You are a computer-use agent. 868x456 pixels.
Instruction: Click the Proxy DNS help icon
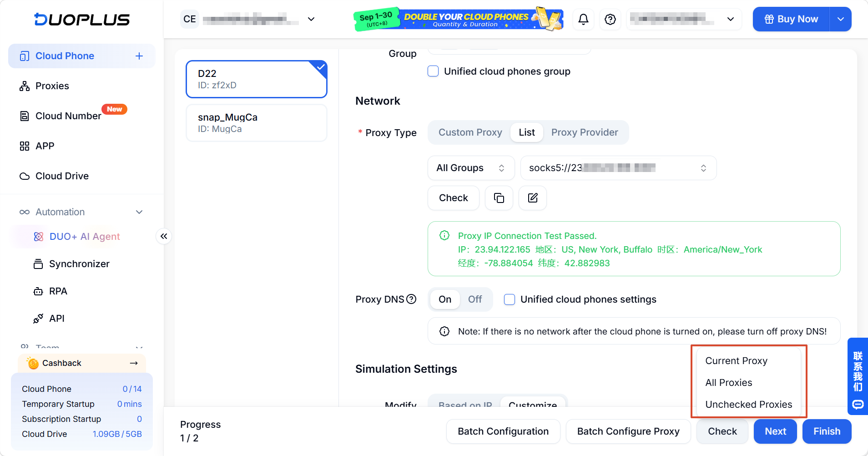(411, 299)
